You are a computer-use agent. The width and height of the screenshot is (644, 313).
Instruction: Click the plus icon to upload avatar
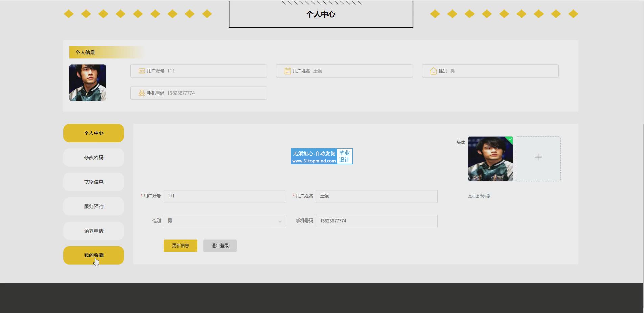point(538,157)
